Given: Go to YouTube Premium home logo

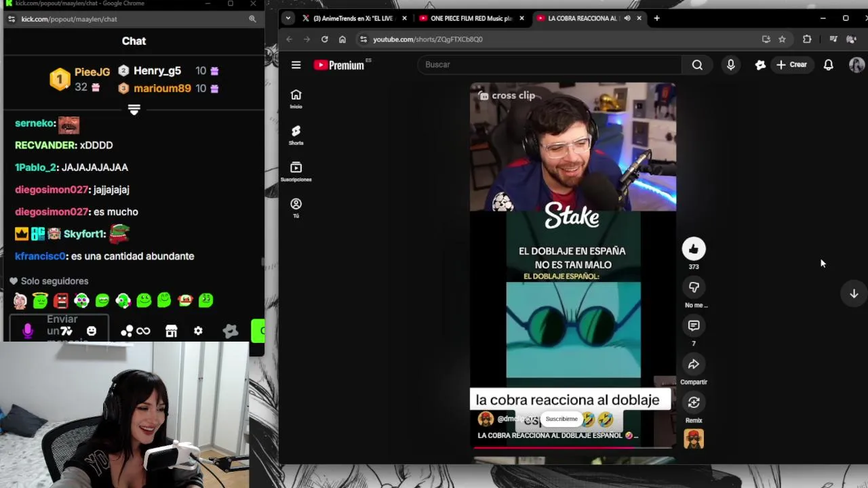Looking at the screenshot, I should 339,65.
